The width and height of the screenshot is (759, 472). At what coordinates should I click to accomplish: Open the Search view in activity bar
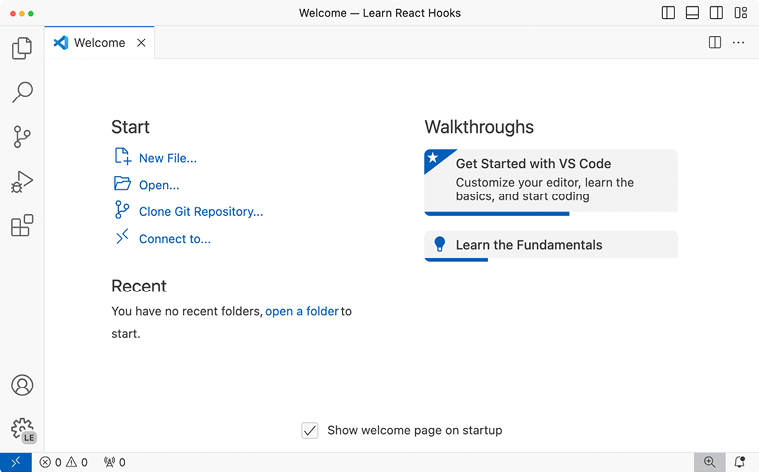pyautogui.click(x=22, y=92)
